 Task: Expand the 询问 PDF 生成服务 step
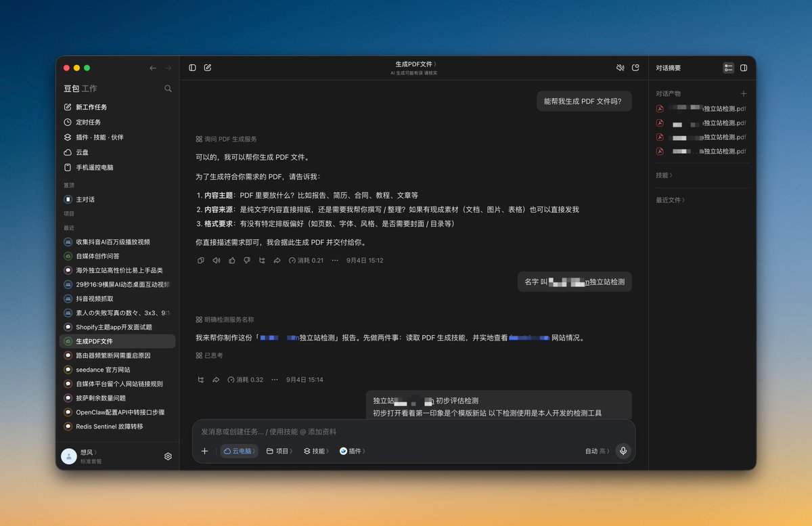pos(226,139)
